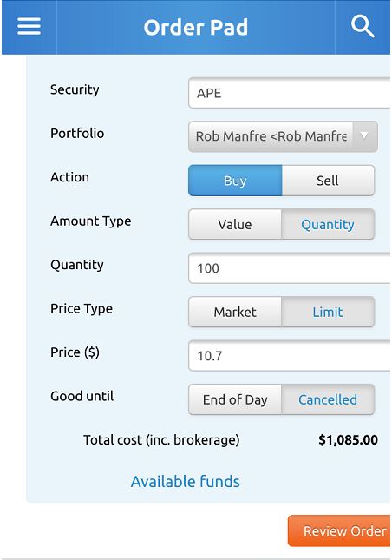Click the Price field showing 10.7
This screenshot has height=560, width=392.
click(290, 355)
